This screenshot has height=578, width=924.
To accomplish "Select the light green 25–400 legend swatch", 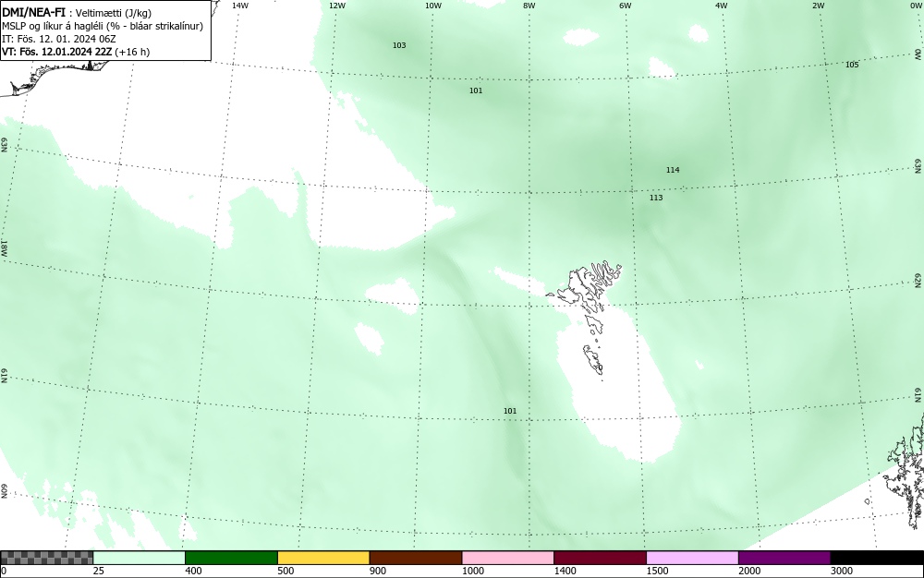I will pyautogui.click(x=140, y=558).
